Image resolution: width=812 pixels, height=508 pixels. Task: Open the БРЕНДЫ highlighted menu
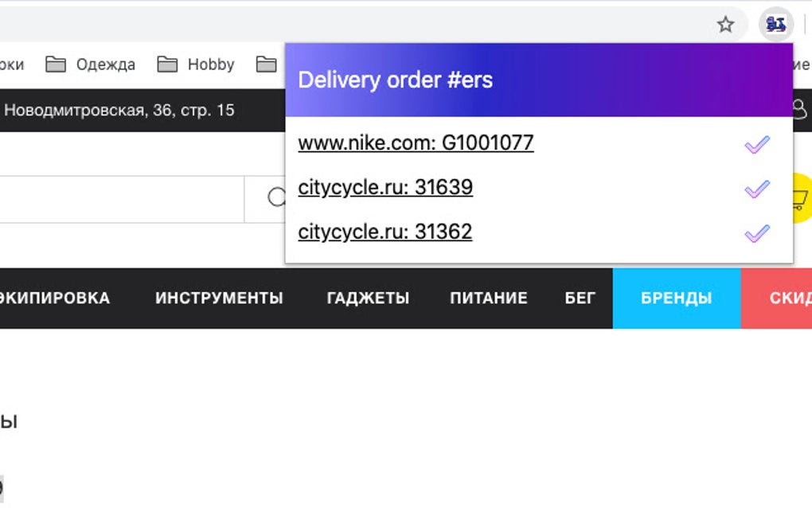click(x=676, y=298)
